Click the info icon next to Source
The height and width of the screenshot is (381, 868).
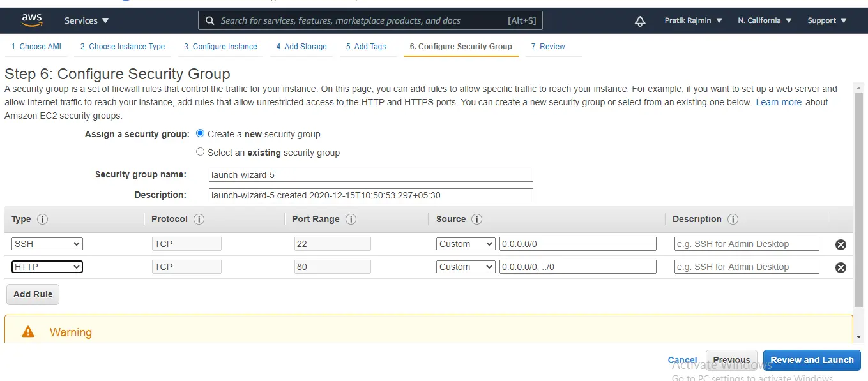[476, 220]
